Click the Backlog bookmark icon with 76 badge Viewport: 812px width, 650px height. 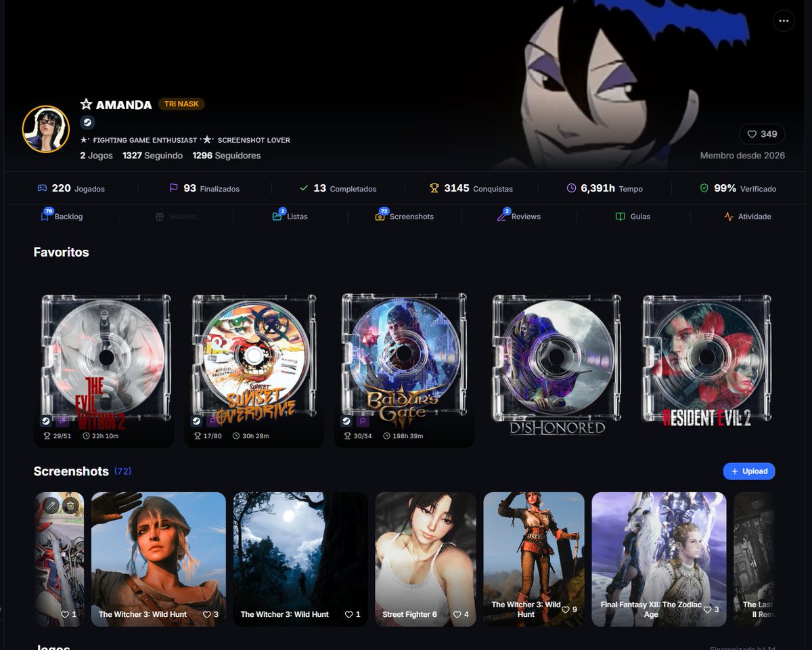pos(45,217)
